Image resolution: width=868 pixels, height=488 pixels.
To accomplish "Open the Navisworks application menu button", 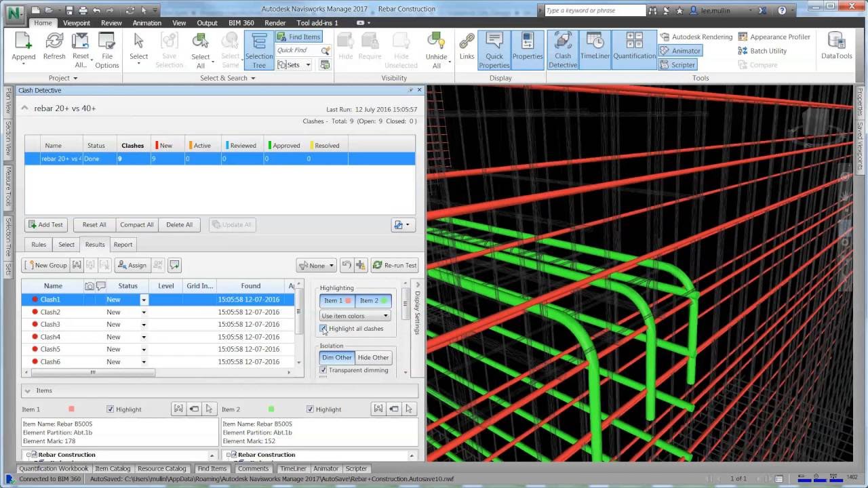I will (13, 14).
